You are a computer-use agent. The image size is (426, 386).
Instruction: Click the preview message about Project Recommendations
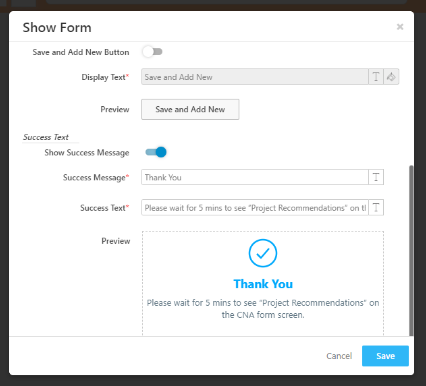(263, 309)
